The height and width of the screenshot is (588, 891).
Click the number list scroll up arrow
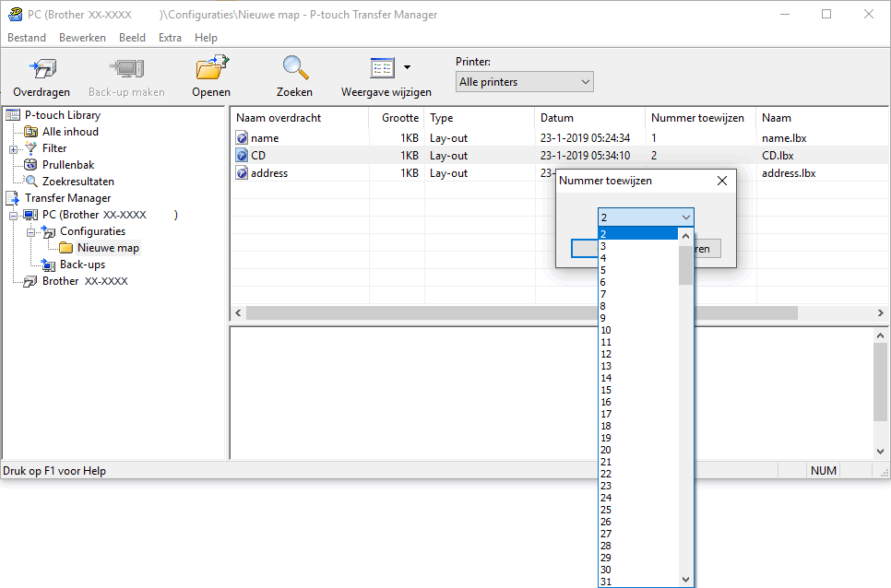tap(686, 236)
